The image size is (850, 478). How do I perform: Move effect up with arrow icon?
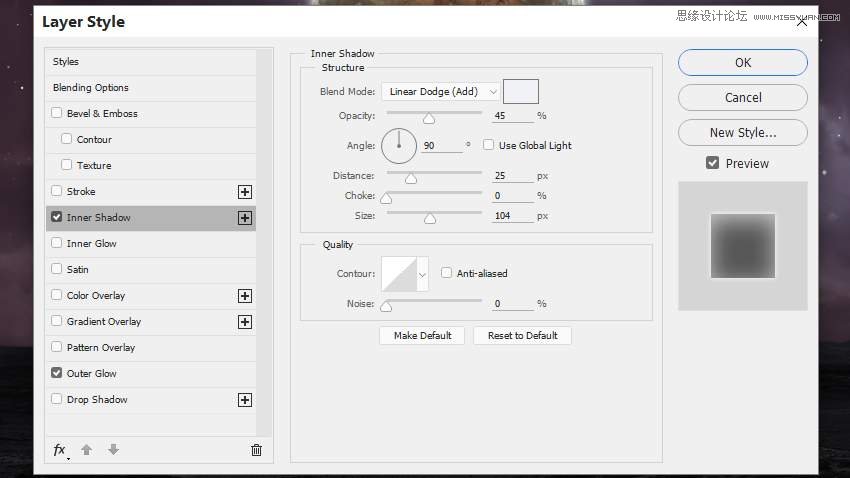86,449
